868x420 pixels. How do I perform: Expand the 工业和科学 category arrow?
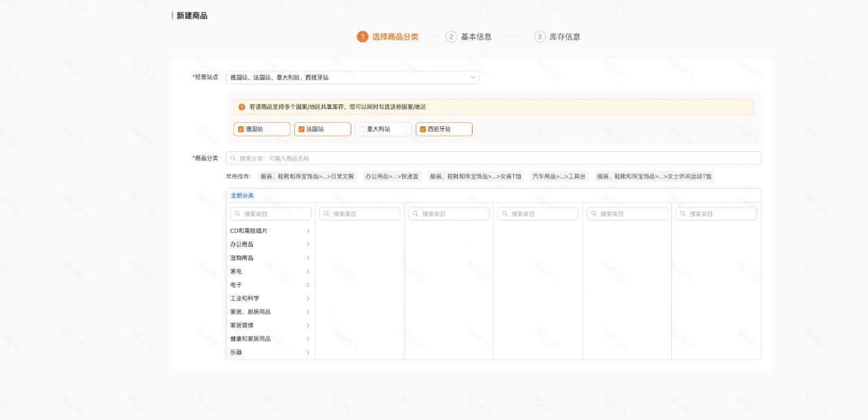pyautogui.click(x=308, y=299)
